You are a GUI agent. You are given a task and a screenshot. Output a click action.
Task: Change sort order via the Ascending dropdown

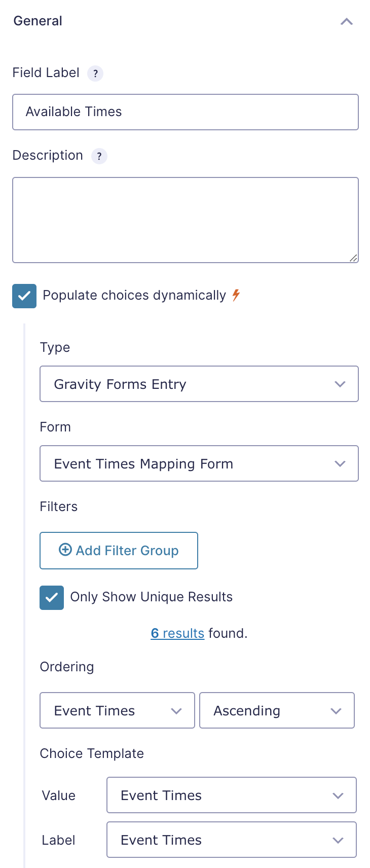[x=277, y=710]
